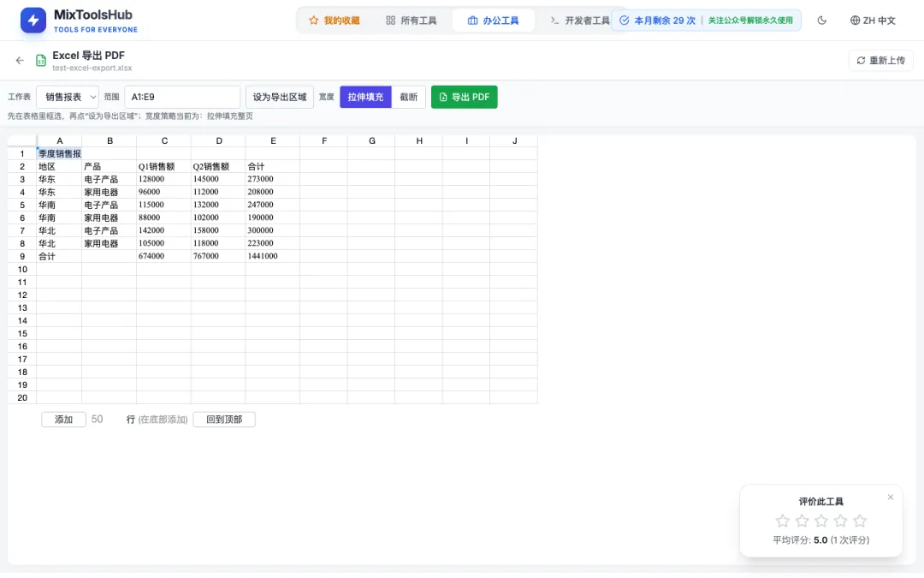924x578 pixels.
Task: Click the 家用电器 cell in row 4
Action: (109, 192)
